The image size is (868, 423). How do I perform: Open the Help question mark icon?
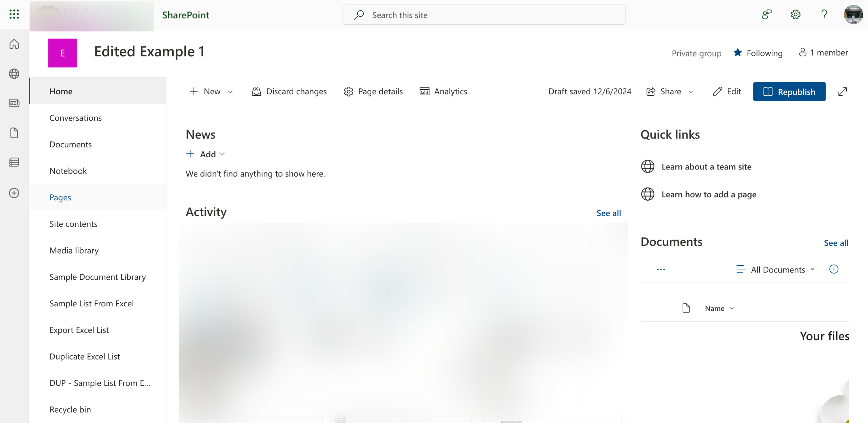824,15
